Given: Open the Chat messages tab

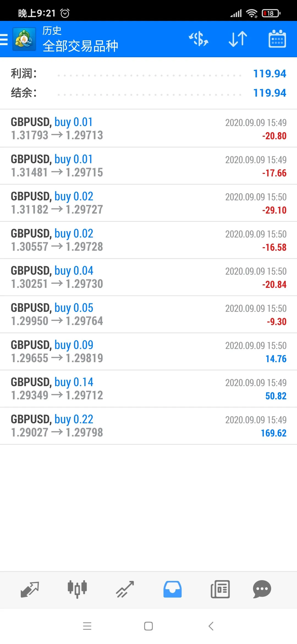Looking at the screenshot, I should [x=262, y=590].
